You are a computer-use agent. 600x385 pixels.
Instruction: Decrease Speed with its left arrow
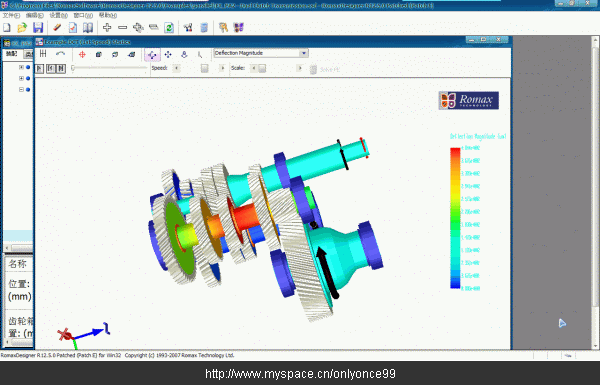click(176, 68)
